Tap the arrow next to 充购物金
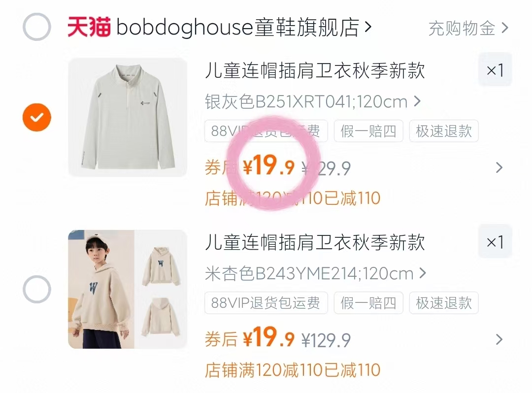 505,28
